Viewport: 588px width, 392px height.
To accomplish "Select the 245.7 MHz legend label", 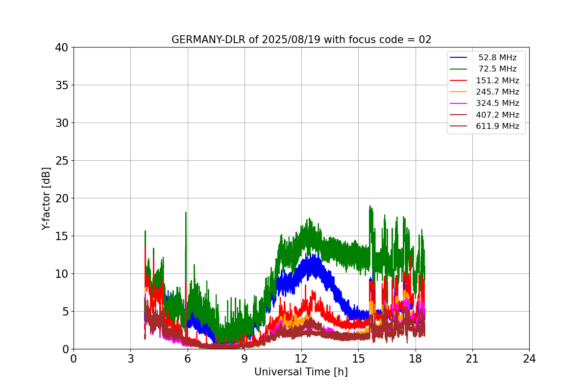I will (x=497, y=92).
